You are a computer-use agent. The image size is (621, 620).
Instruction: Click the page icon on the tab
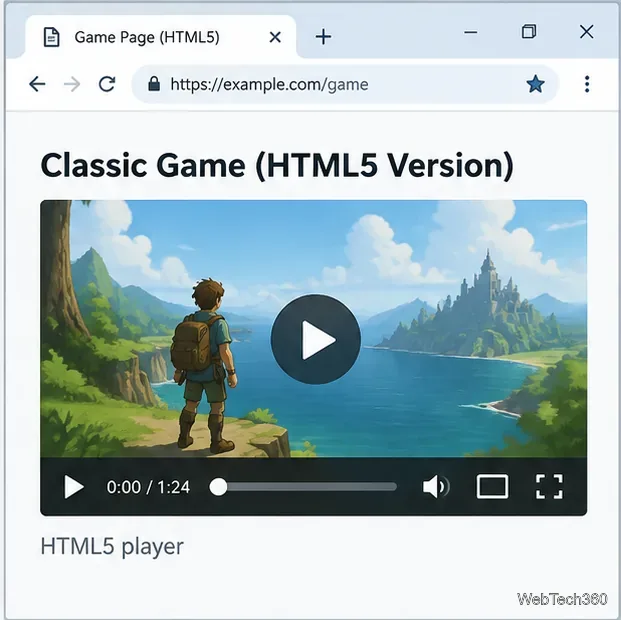[51, 37]
